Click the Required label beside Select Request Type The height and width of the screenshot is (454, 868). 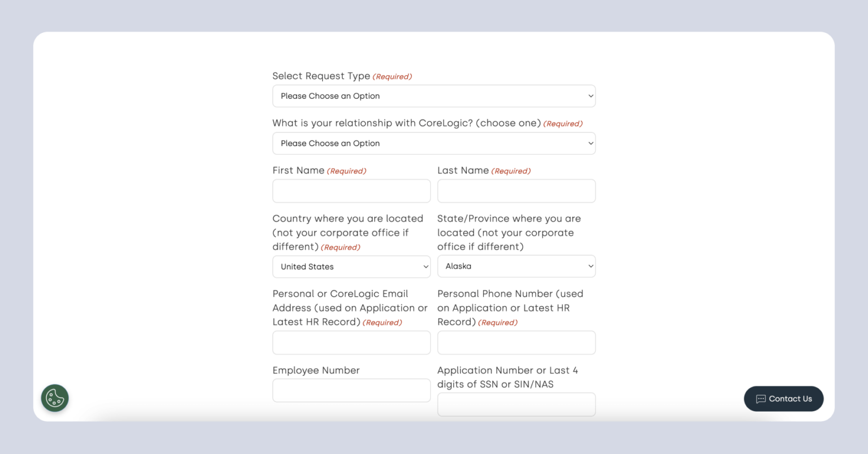[x=392, y=76]
